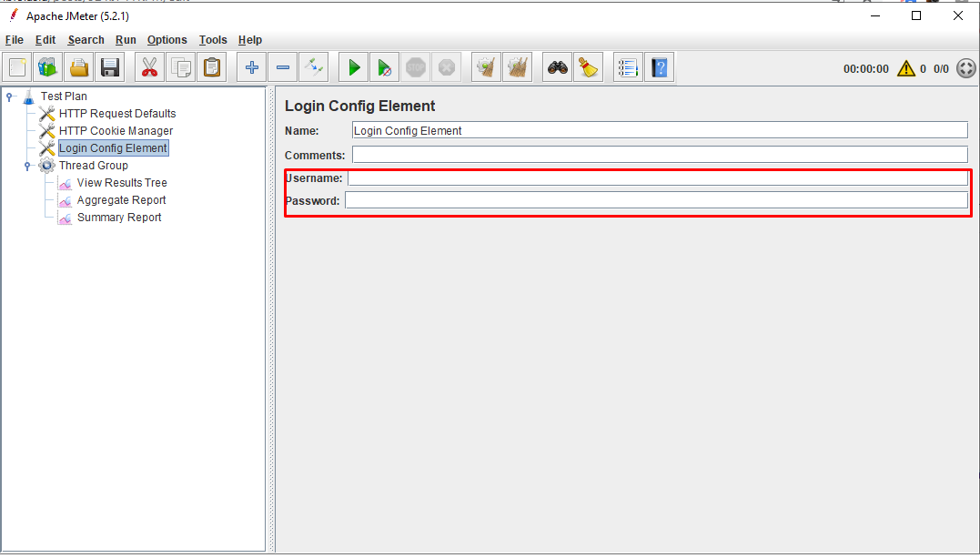Minimize the JMeter window
This screenshot has height=558, width=980.
875,15
